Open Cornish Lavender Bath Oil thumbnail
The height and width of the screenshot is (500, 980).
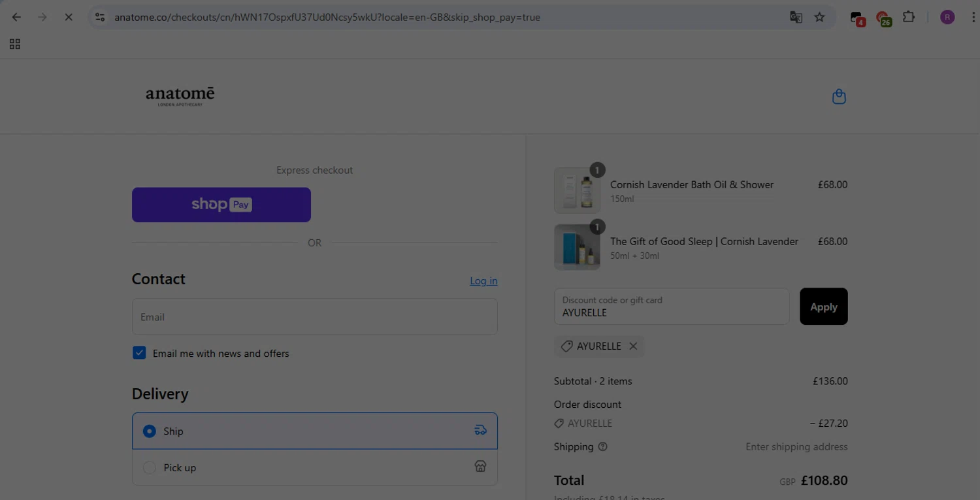click(x=577, y=190)
